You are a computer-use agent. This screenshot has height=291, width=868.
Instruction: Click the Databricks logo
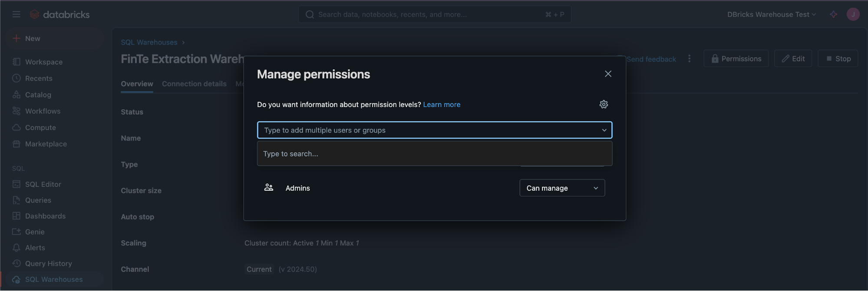[x=59, y=14]
